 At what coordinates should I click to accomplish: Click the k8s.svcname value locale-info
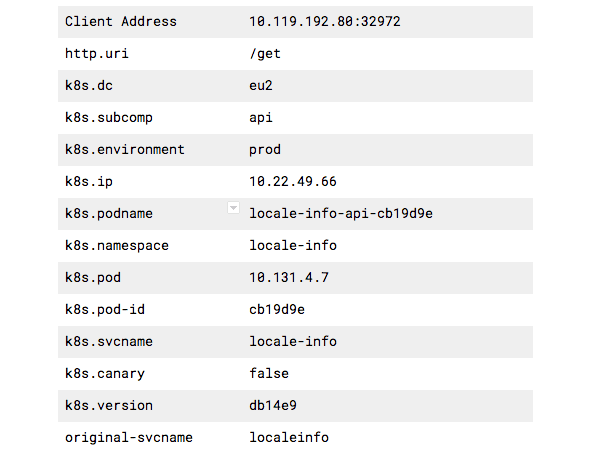point(293,342)
